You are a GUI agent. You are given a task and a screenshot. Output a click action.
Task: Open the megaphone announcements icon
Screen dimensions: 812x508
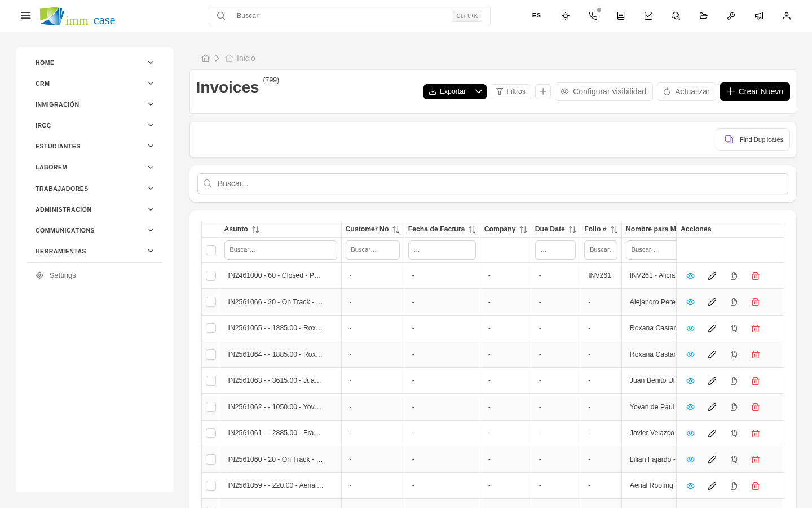(759, 16)
